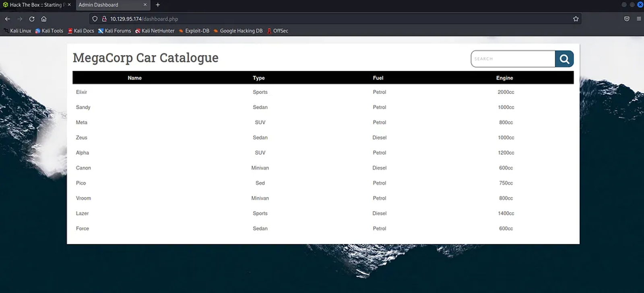Click Minivan type in the Canon row

pyautogui.click(x=260, y=168)
